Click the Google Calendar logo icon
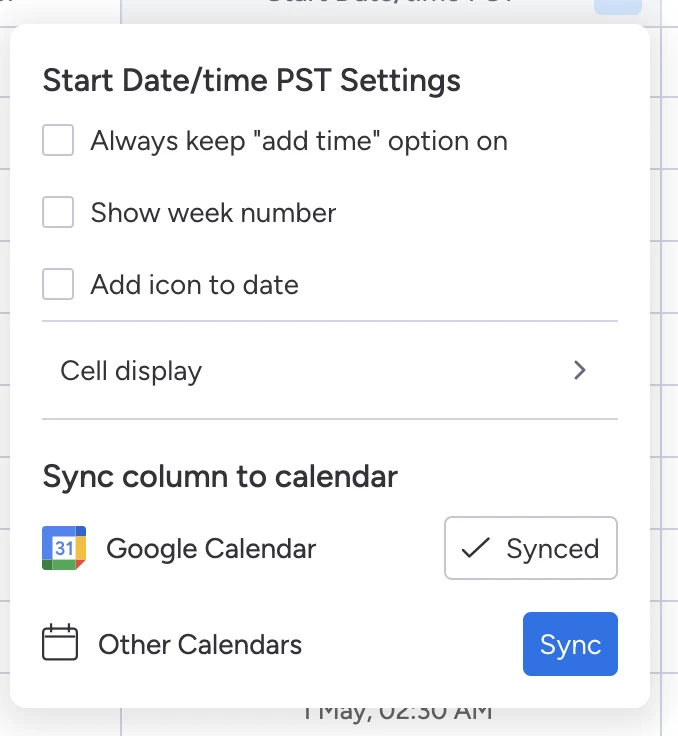The width and height of the screenshot is (678, 736). coord(64,548)
